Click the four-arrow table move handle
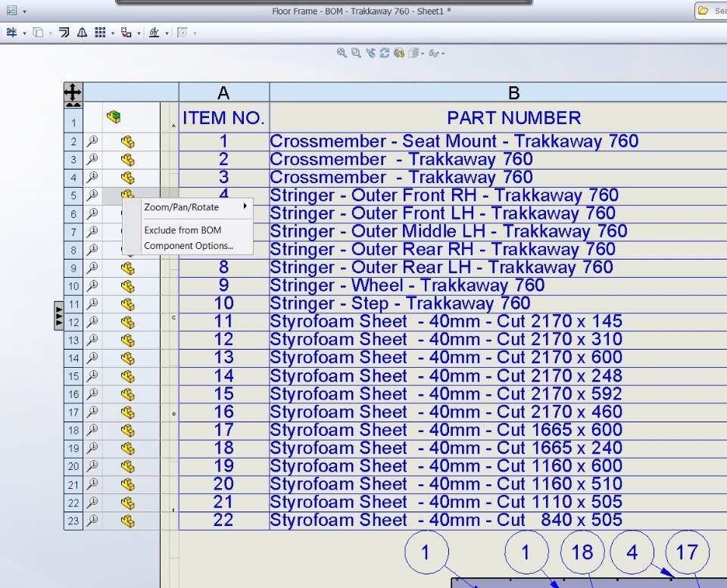Screen dimensions: 727x588 tap(73, 92)
